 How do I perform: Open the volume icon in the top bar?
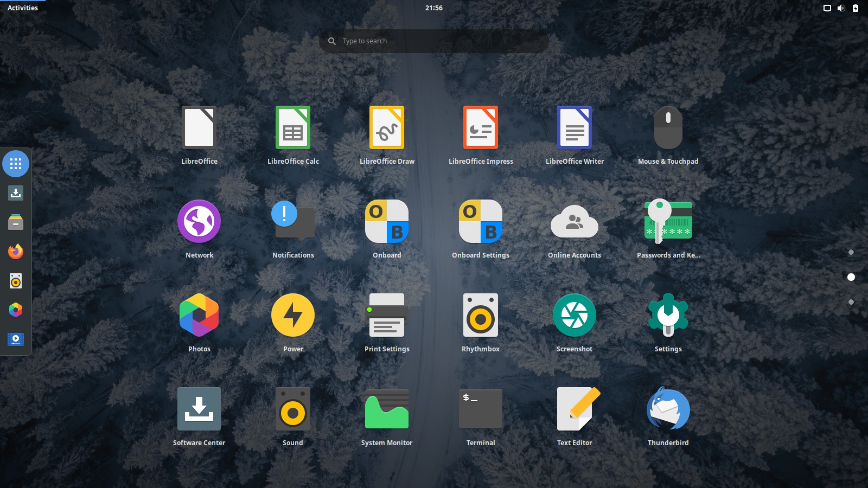pyautogui.click(x=841, y=8)
